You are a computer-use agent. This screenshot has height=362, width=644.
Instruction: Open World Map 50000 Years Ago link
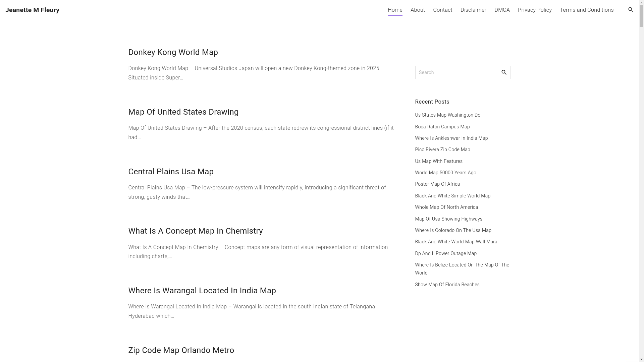point(445,173)
